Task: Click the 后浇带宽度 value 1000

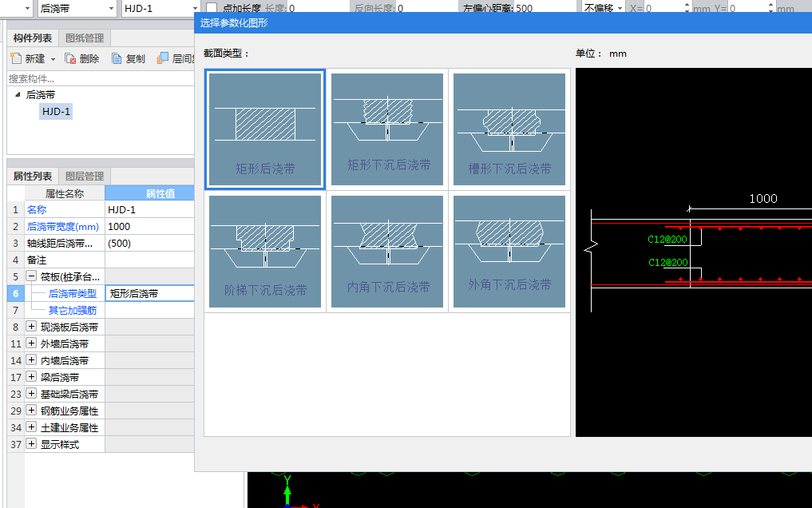Action: [x=149, y=226]
